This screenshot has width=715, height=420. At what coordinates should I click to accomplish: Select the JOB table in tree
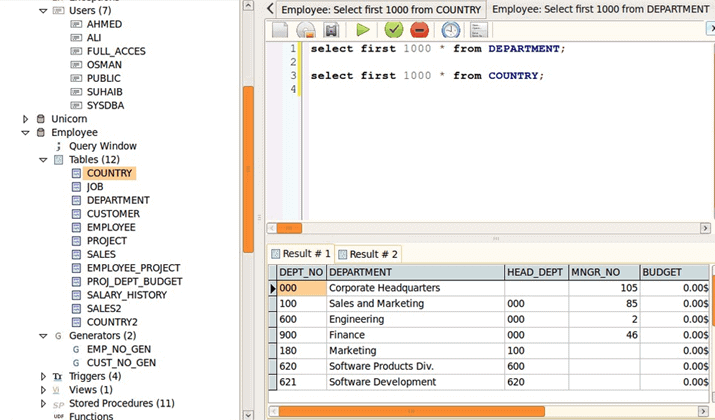(x=95, y=187)
